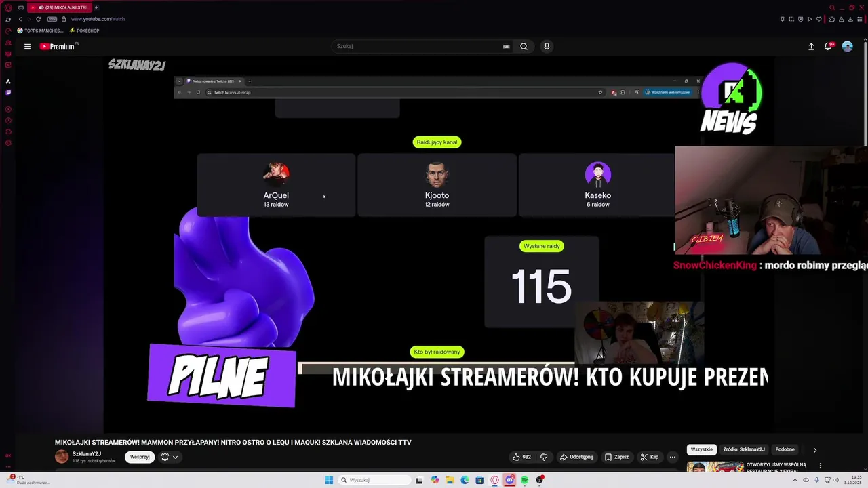Open the on-screen keyboard in search box
Image resolution: width=868 pixels, height=488 pixels.
tap(506, 47)
